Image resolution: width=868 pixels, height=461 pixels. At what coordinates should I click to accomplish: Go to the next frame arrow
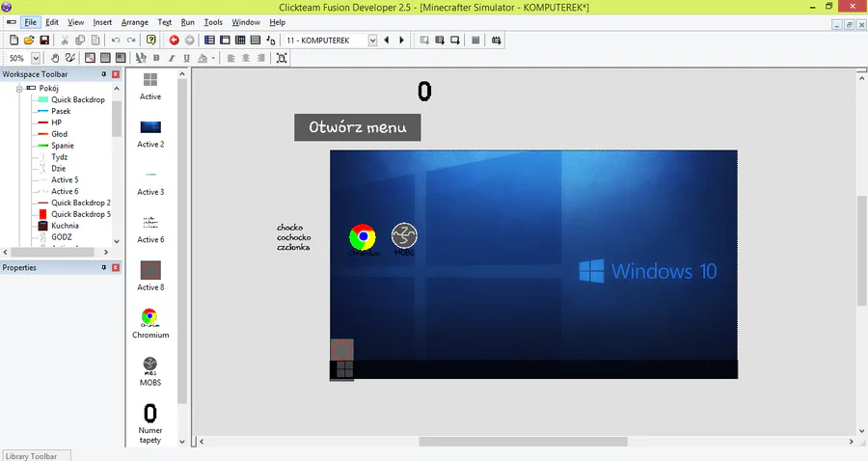click(x=402, y=40)
